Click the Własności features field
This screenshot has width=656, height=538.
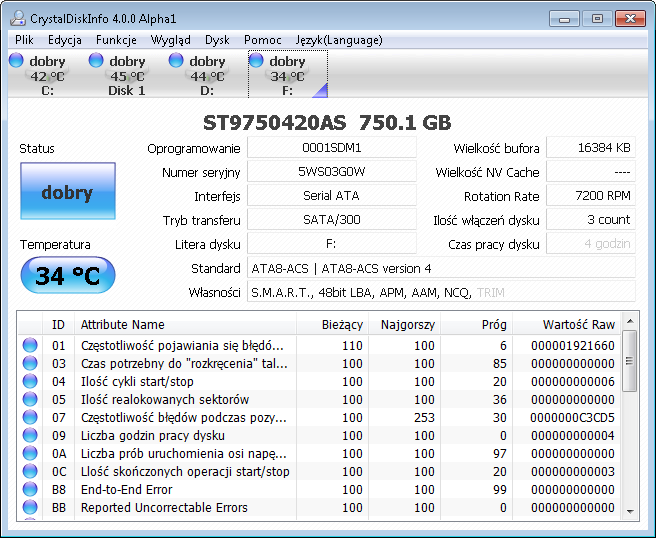(x=441, y=292)
